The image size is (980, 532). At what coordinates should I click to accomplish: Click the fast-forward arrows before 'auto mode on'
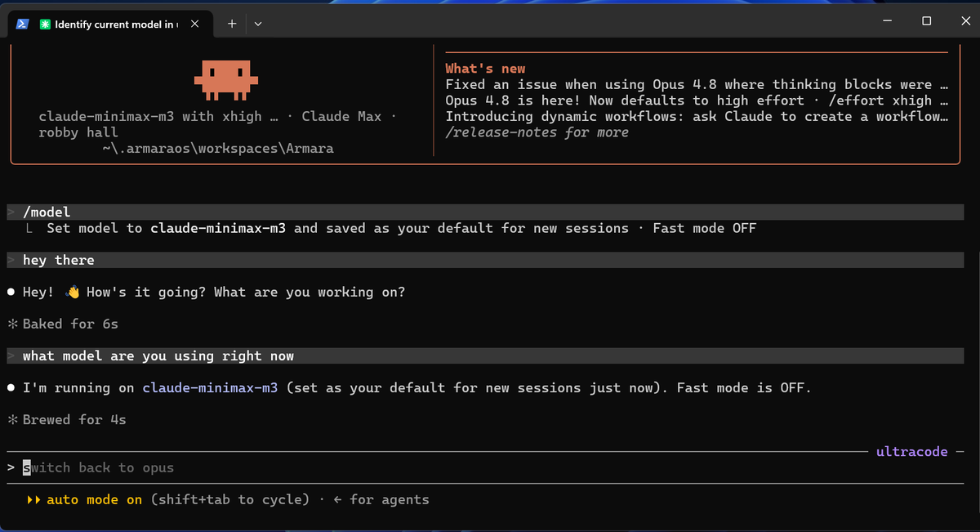pos(33,499)
